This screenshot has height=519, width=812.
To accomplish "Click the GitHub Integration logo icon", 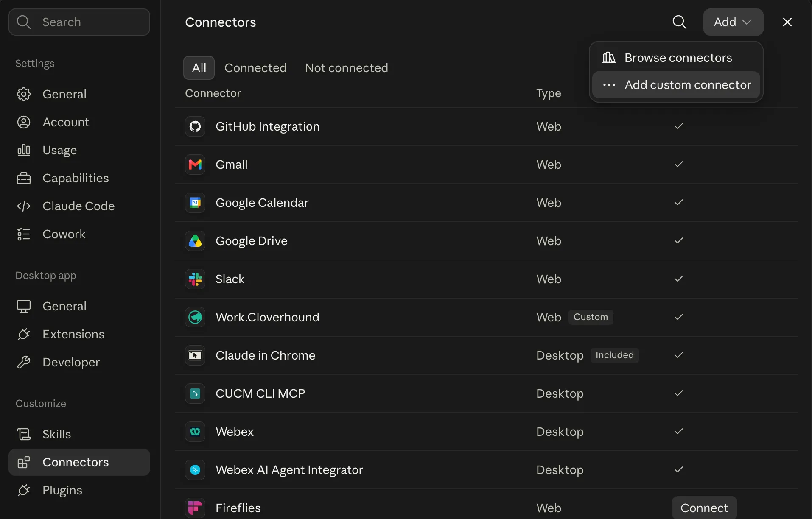I will click(x=195, y=126).
